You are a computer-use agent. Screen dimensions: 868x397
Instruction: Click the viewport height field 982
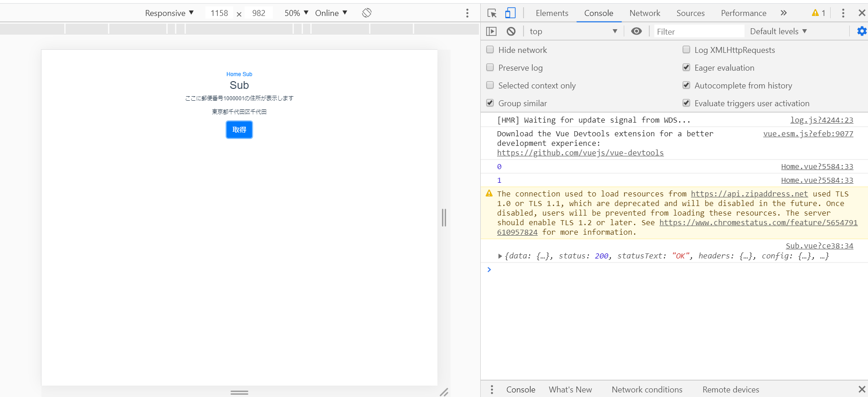(x=259, y=13)
